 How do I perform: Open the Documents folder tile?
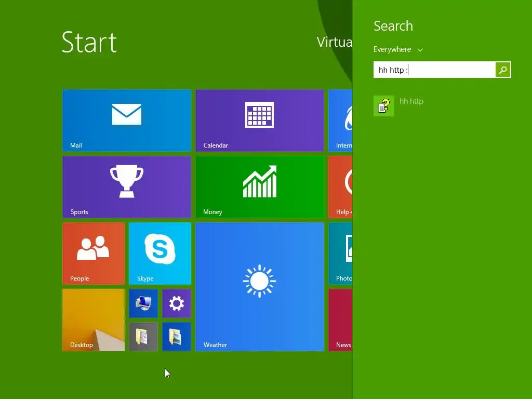pyautogui.click(x=143, y=337)
